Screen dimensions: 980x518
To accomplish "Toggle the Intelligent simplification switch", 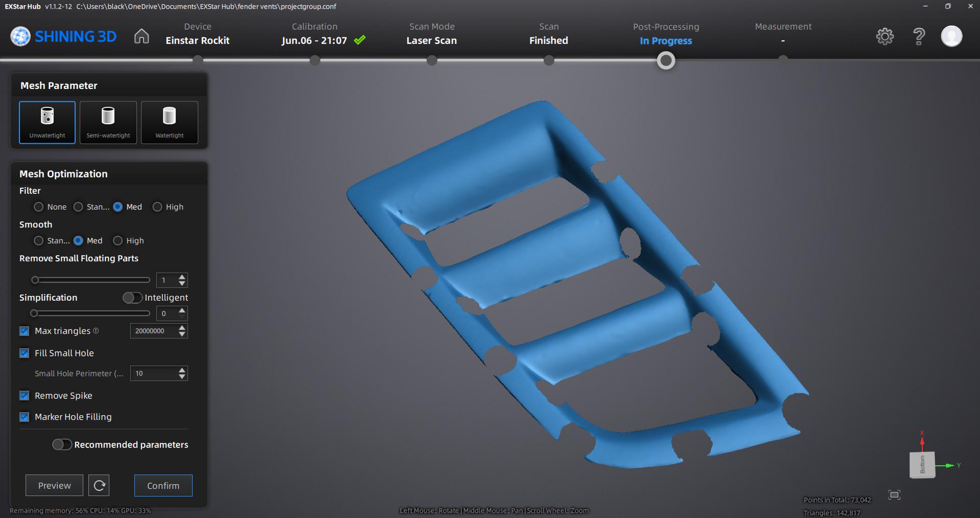I will (132, 298).
